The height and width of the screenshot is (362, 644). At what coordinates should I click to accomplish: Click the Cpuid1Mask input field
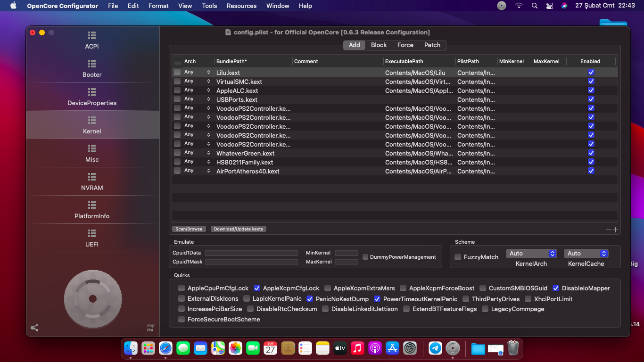251,262
